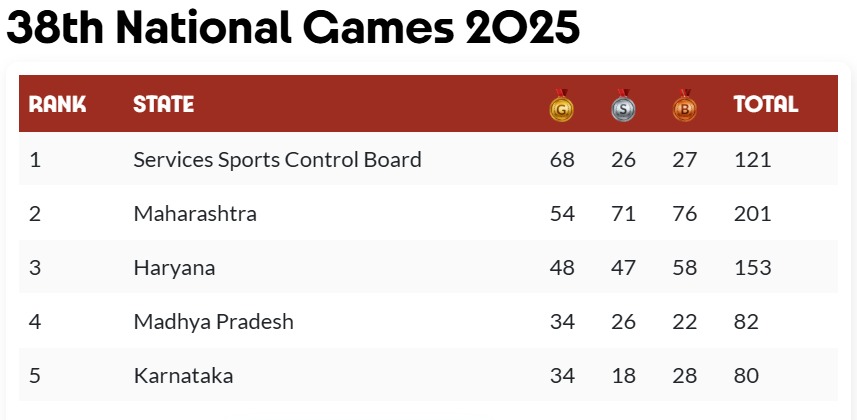The height and width of the screenshot is (420, 857).
Task: Choose Karnataka from the medal table
Action: (183, 376)
